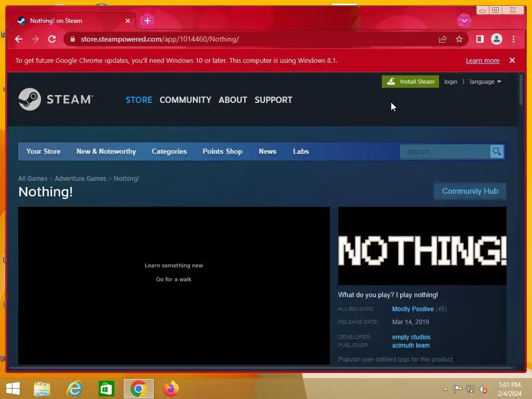Launch Internet Explorer from taskbar
Screen dimensions: 532x399
coord(74,389)
